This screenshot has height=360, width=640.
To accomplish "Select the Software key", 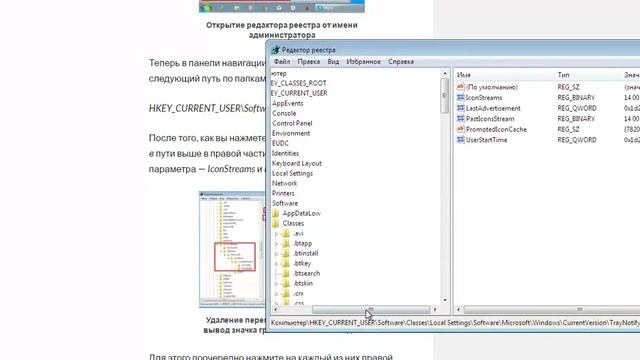I will pos(285,203).
